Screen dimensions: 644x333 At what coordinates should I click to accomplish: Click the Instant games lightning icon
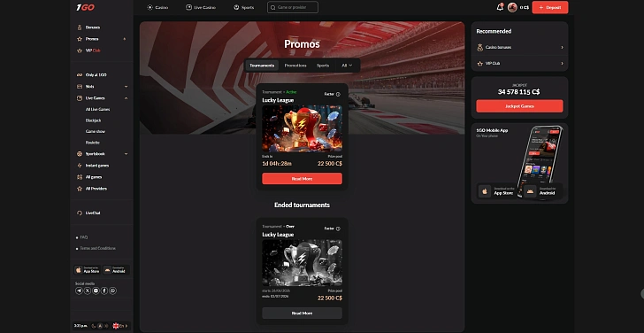point(80,166)
